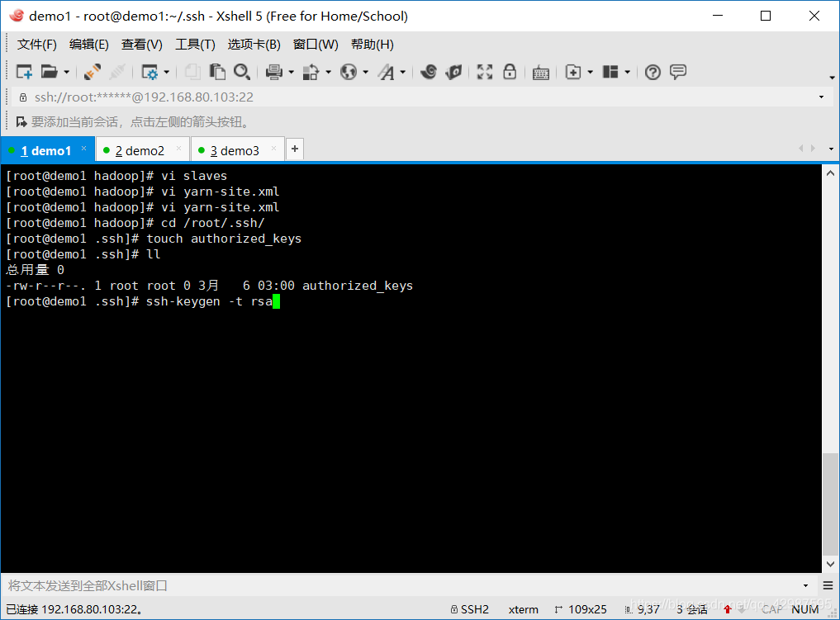Click the Reconnect plug icon
The image size is (840, 620).
point(93,72)
